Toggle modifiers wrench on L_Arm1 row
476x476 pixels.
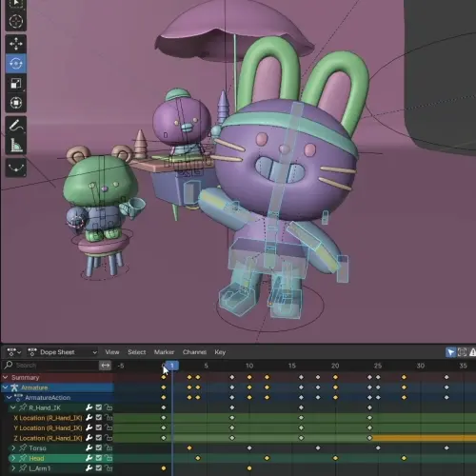(x=89, y=468)
